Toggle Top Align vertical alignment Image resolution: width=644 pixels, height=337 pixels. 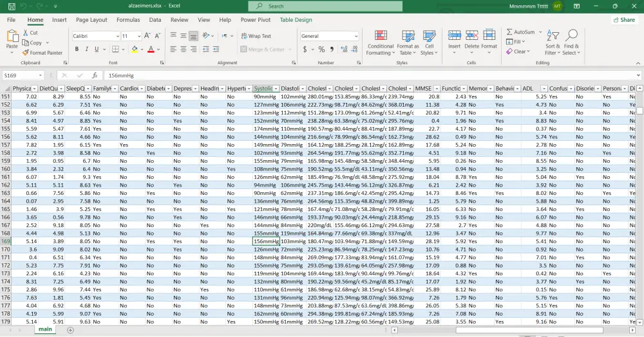coord(173,36)
